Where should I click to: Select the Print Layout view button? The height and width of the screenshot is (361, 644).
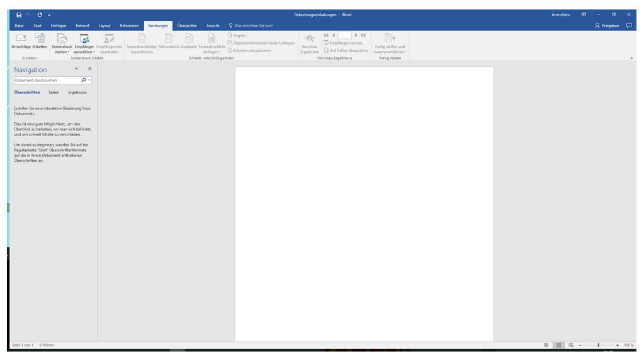[558, 345]
